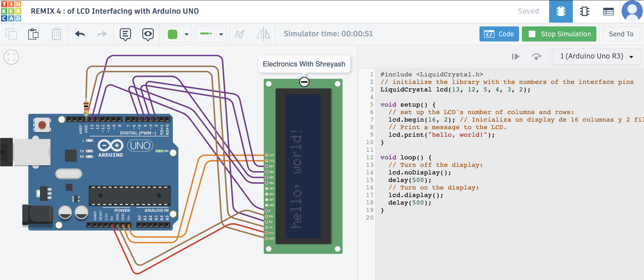Toggle notes visibility eye icon

coord(148,34)
